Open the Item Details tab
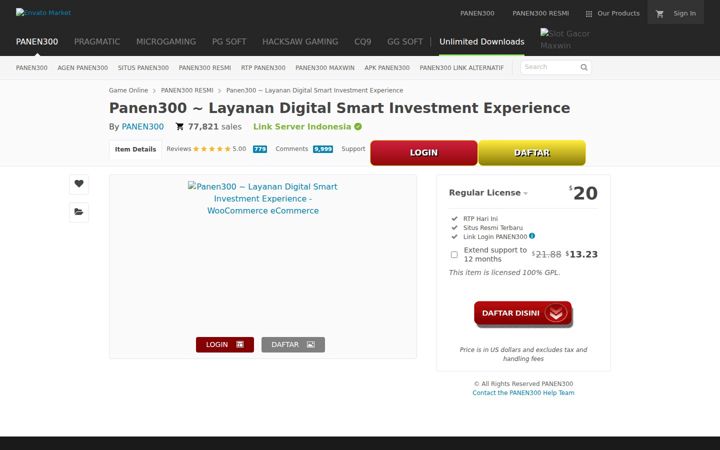Image resolution: width=720 pixels, height=450 pixels. (135, 149)
